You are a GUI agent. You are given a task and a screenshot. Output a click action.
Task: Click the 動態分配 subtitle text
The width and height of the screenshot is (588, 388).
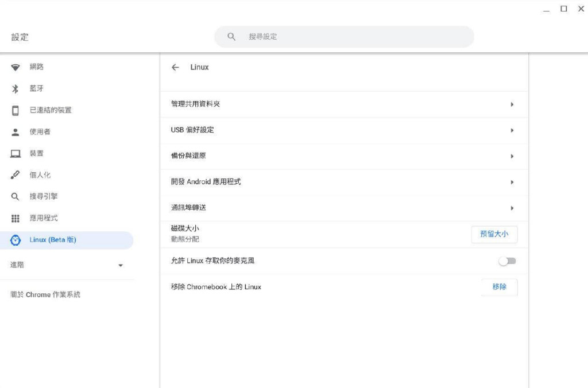point(185,239)
